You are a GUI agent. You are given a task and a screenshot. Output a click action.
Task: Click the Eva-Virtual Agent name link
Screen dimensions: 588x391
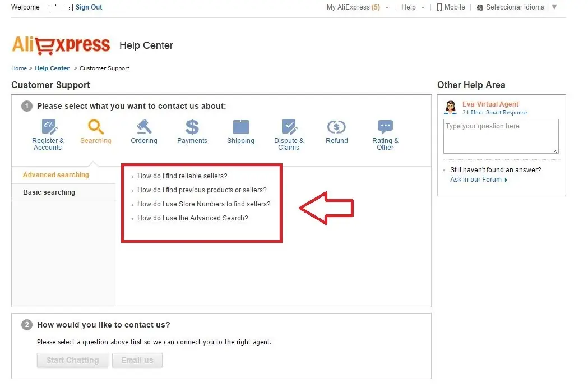tap(490, 104)
